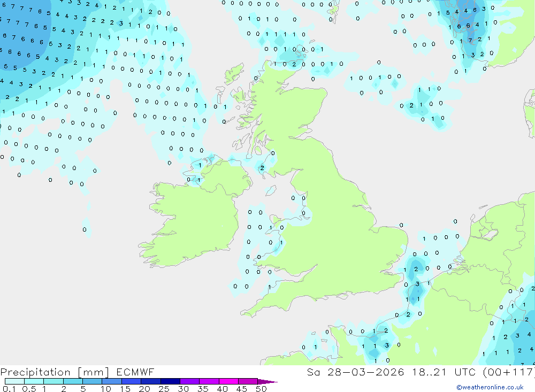Select the 10–15 mm legend color swatch
Viewport: 535px width, 392px height.
pyautogui.click(x=112, y=381)
